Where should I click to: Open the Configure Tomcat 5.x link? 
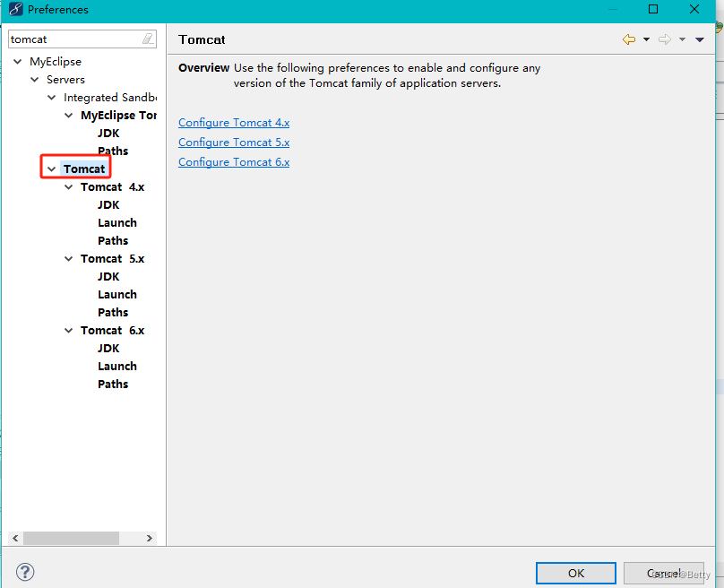[x=234, y=143]
